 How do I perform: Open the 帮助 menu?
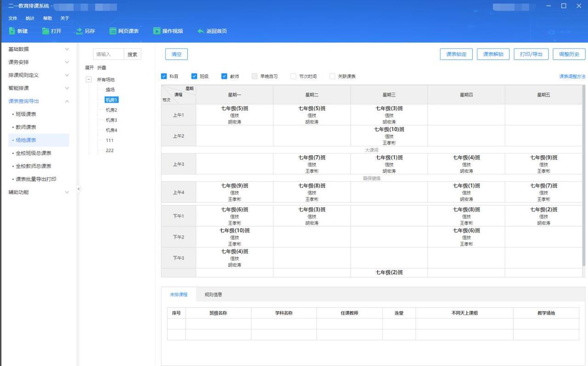[47, 18]
